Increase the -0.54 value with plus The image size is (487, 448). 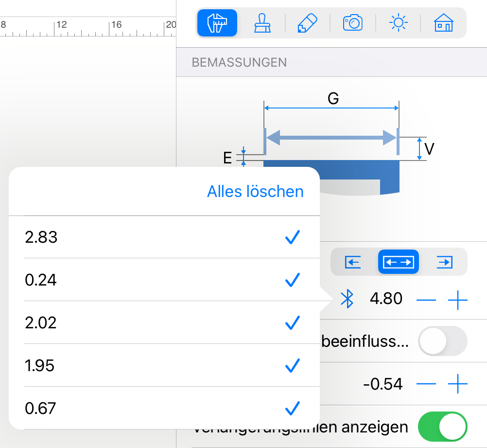[457, 384]
